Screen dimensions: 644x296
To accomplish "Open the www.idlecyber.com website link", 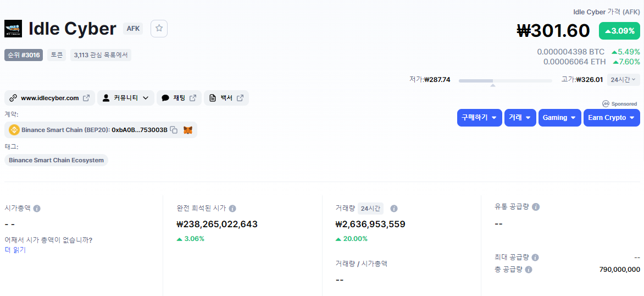I will (49, 98).
